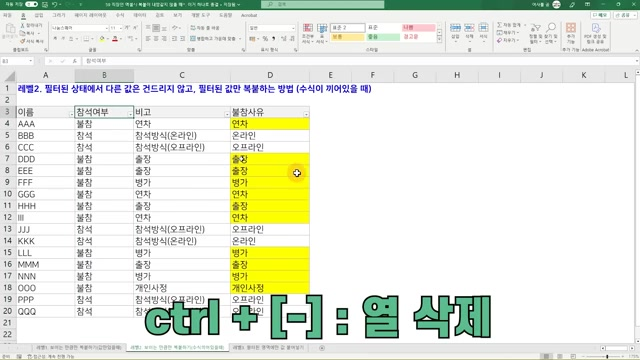Open the 파일 File ribbon tab
The width and height of the screenshot is (640, 360).
click(7, 15)
